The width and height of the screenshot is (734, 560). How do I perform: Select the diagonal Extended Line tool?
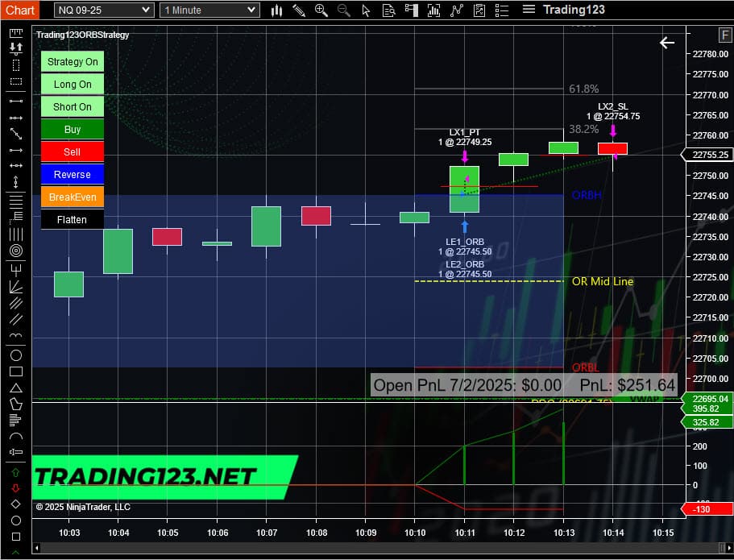16,135
